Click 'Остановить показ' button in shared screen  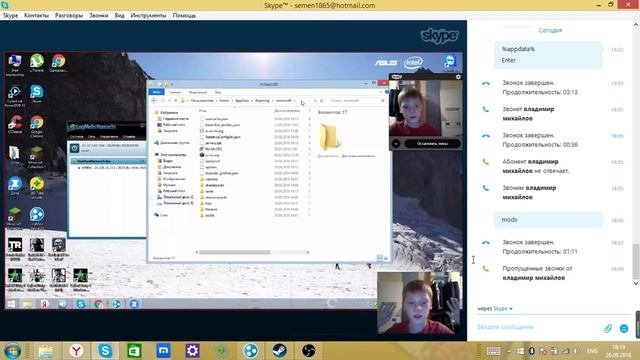pos(432,144)
